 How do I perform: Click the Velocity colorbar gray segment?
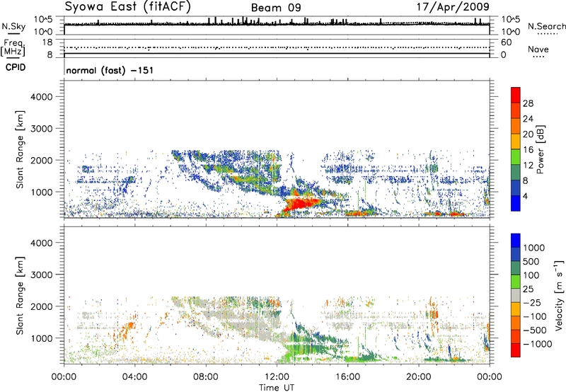point(516,296)
